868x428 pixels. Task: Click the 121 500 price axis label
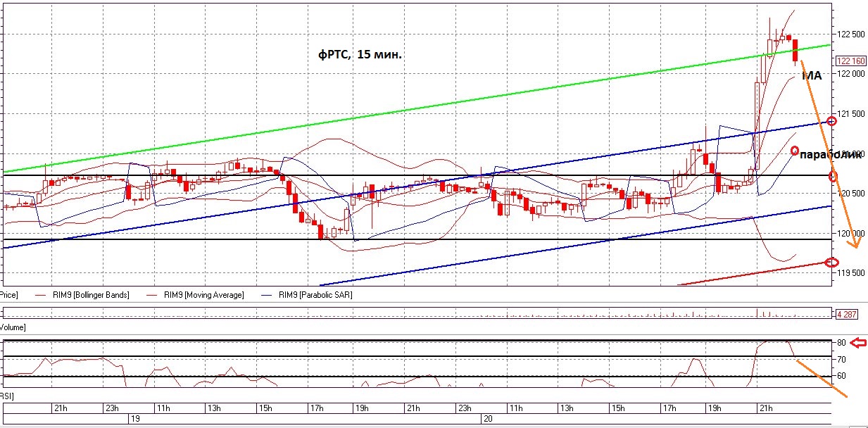click(x=851, y=114)
